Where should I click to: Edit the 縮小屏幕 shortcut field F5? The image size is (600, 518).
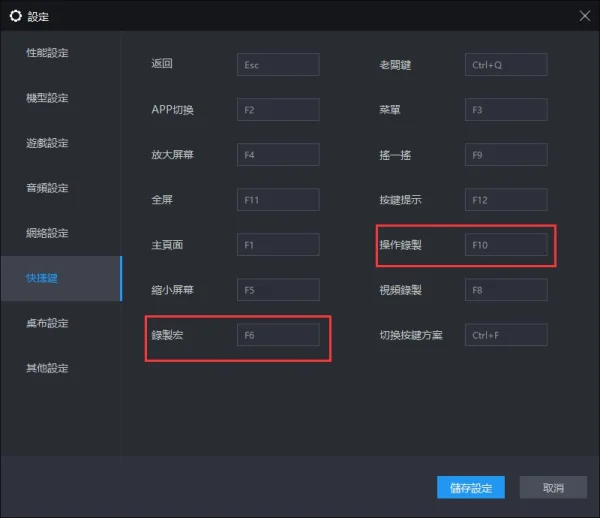[278, 290]
